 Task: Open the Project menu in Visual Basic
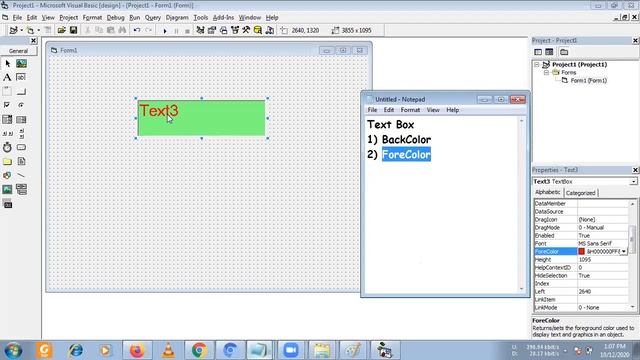69,18
